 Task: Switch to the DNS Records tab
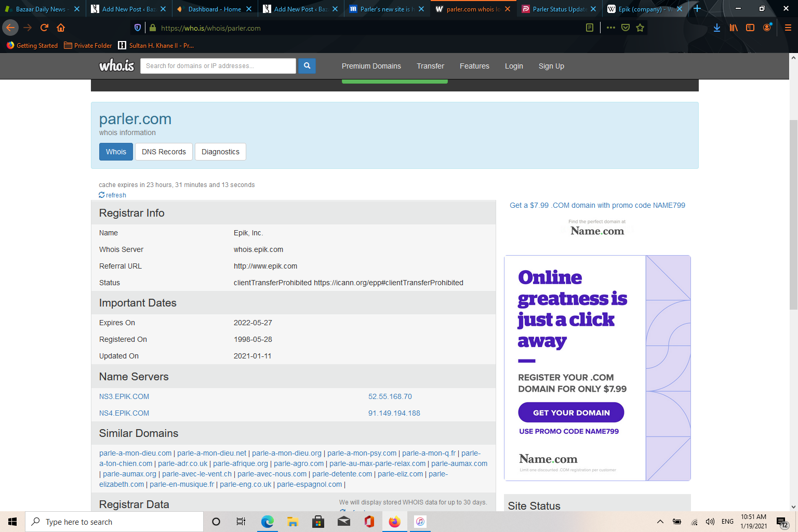164,152
